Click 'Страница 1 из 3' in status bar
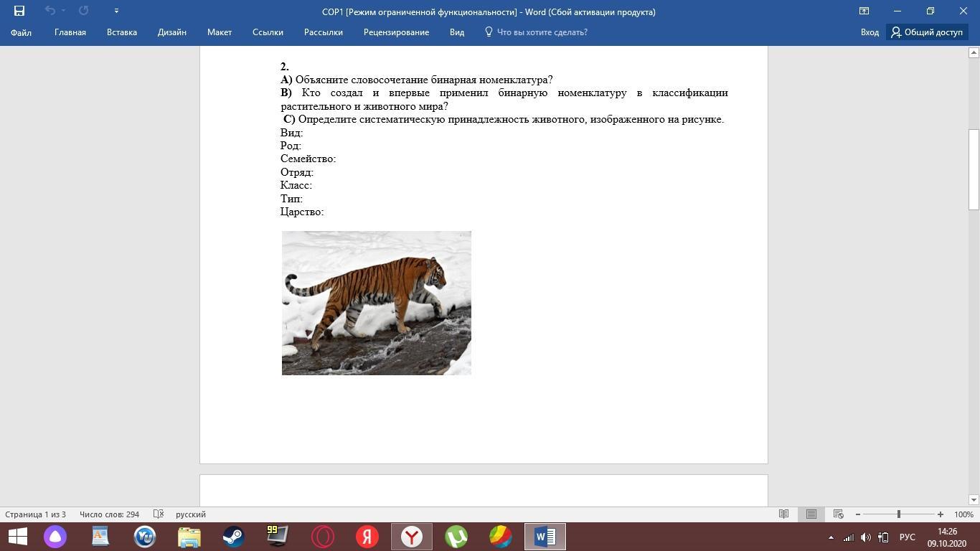Screen dimensions: 980x551 point(36,514)
